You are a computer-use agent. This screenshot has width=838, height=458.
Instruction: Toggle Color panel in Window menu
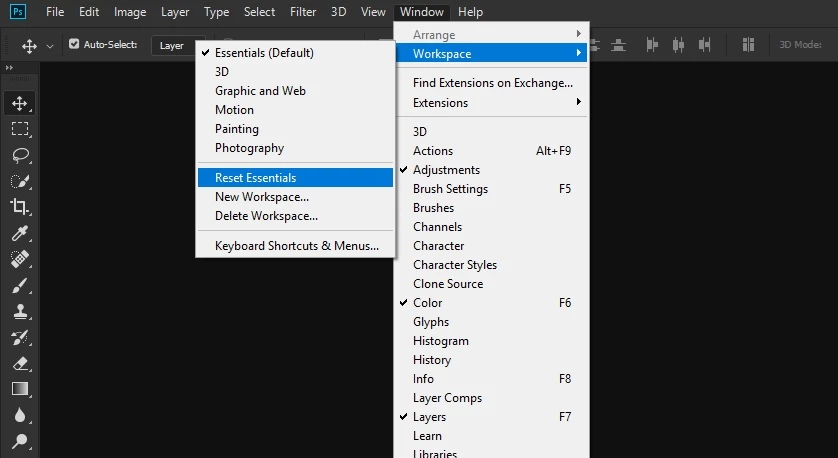[491, 303]
